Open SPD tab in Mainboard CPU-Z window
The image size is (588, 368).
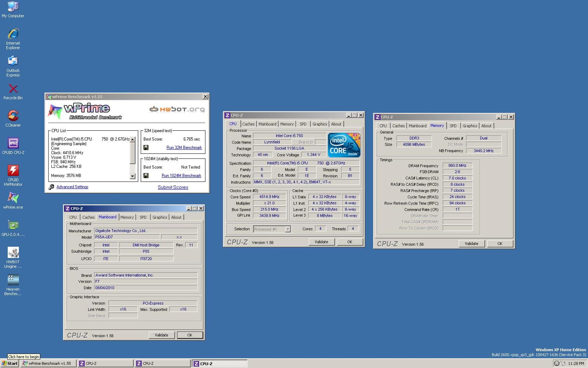pos(143,217)
